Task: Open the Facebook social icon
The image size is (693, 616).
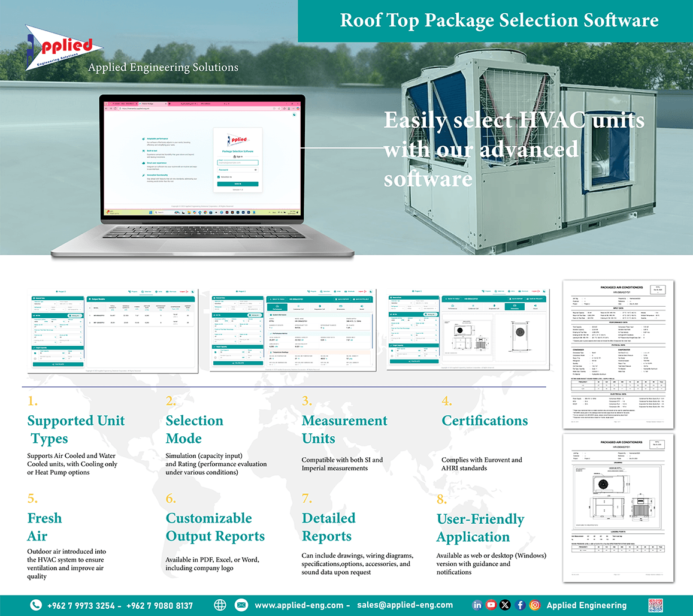Action: (520, 605)
